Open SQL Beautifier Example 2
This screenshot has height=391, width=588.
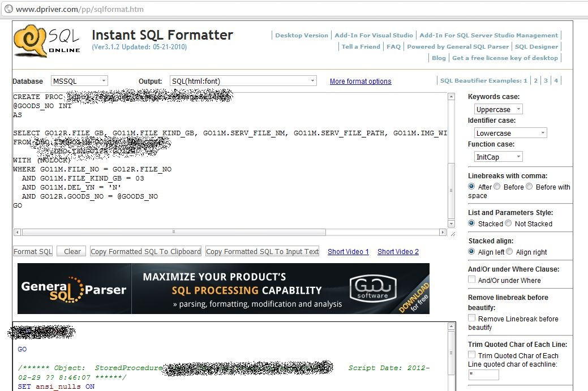536,80
